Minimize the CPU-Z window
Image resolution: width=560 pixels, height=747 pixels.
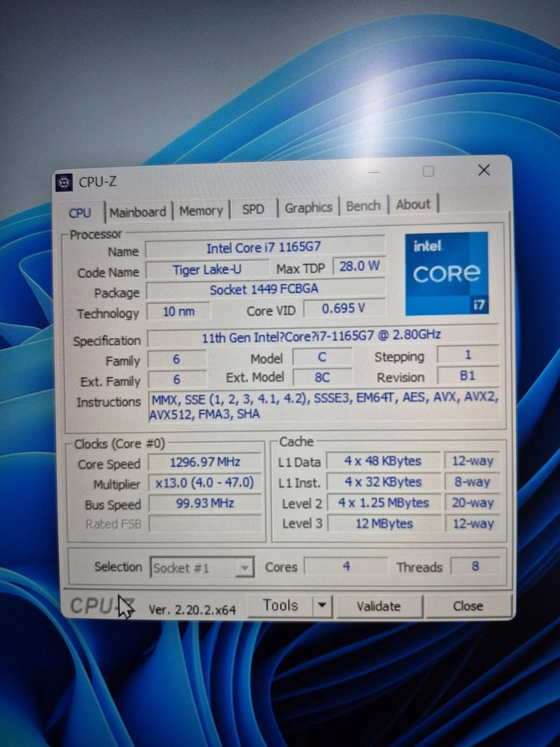coord(374,172)
